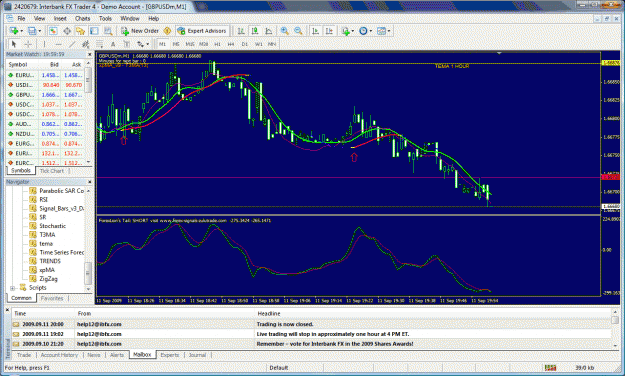
Task: Click the New Order button
Action: [x=140, y=31]
